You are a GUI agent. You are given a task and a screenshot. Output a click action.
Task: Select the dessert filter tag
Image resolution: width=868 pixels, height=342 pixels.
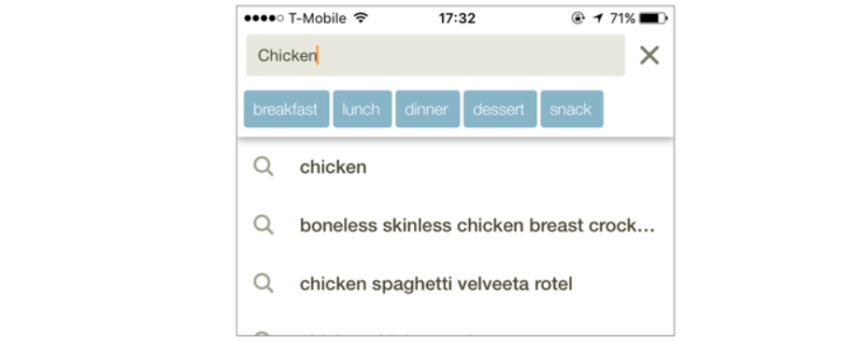point(500,109)
